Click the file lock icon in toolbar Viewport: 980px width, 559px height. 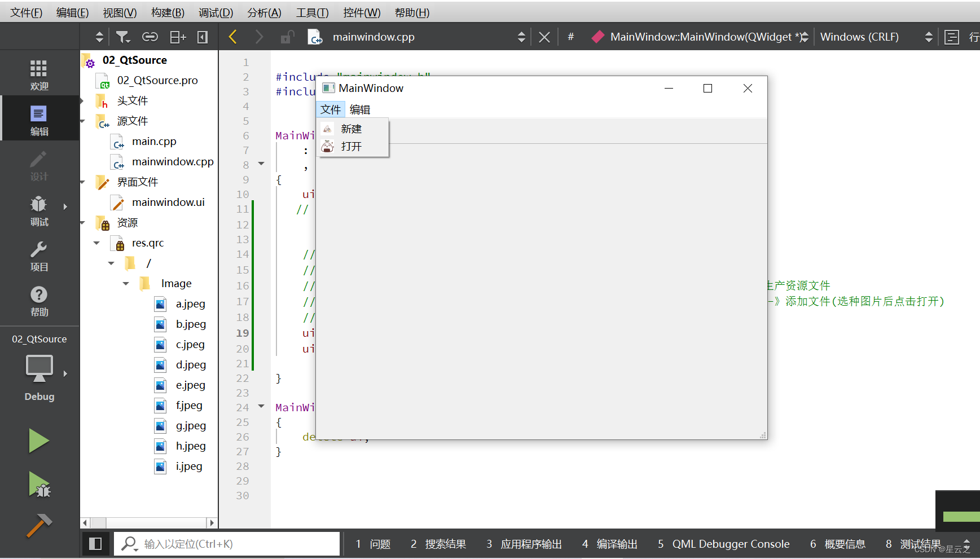click(287, 37)
